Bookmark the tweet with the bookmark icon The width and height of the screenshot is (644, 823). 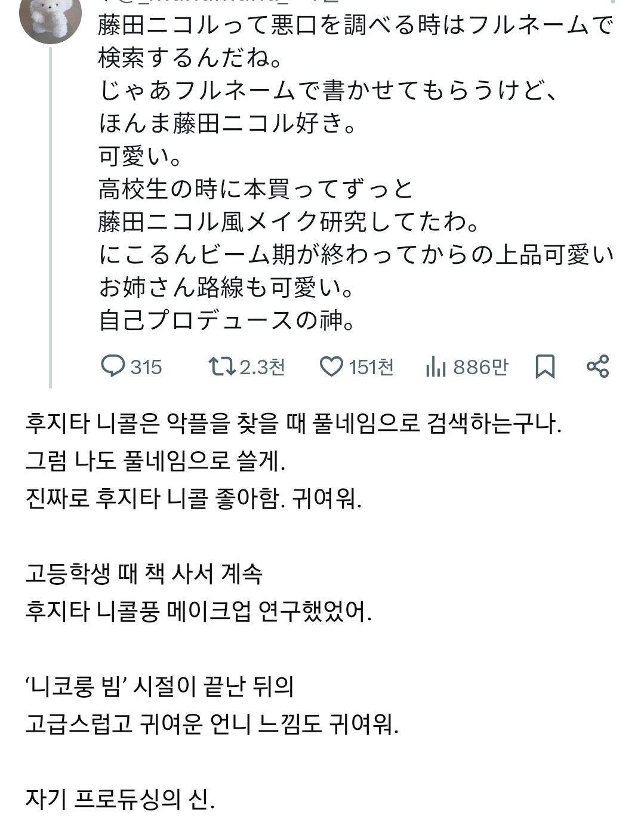point(544,366)
